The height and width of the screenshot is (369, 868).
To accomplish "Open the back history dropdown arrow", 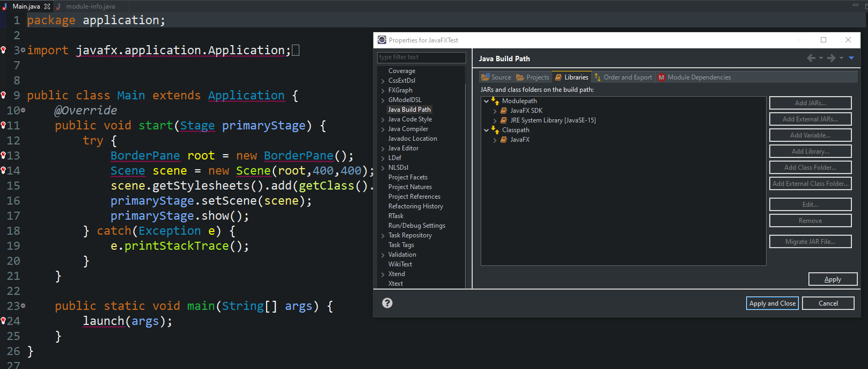I will point(821,58).
